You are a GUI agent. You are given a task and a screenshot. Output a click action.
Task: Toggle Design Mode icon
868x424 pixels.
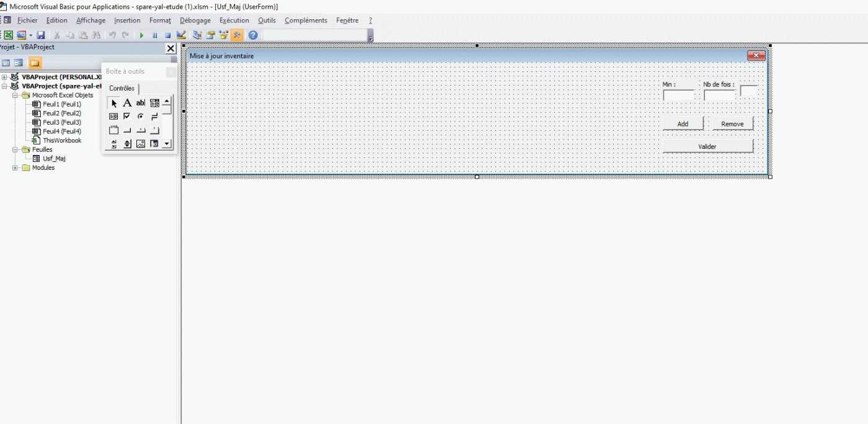click(x=181, y=35)
